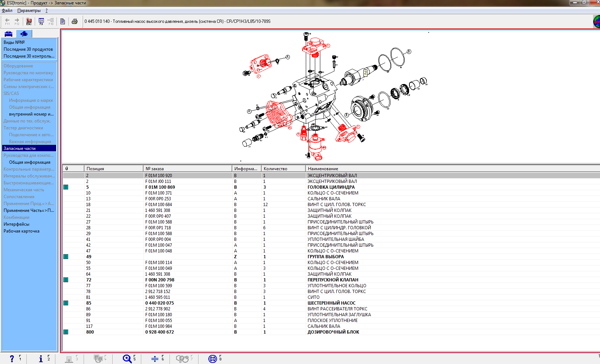Expand the marker for position 49 group
The image size is (600, 364).
pyautogui.click(x=66, y=257)
